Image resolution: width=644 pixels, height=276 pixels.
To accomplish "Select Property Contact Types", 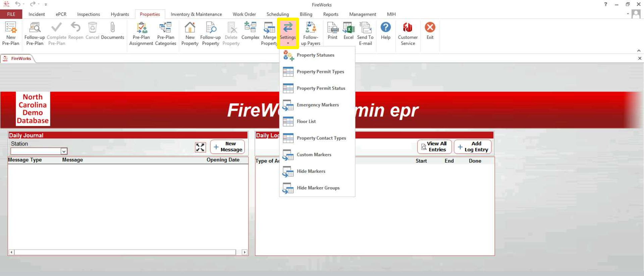I will [x=317, y=138].
